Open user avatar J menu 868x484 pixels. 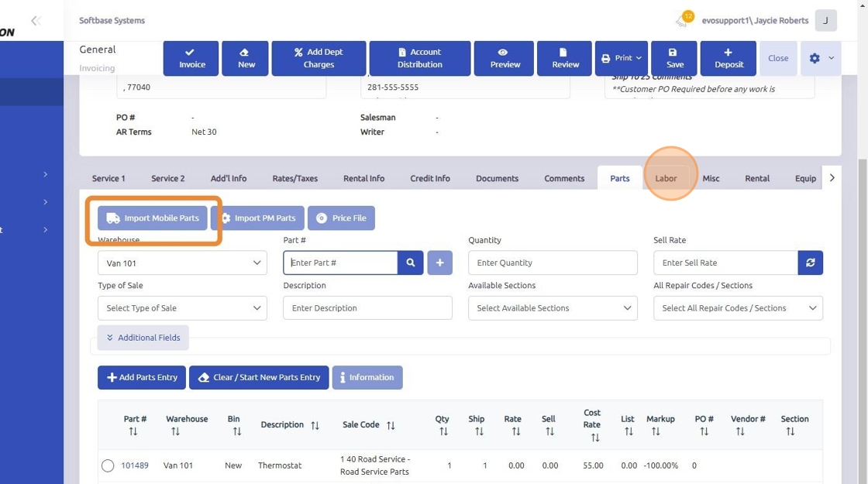pyautogui.click(x=825, y=20)
